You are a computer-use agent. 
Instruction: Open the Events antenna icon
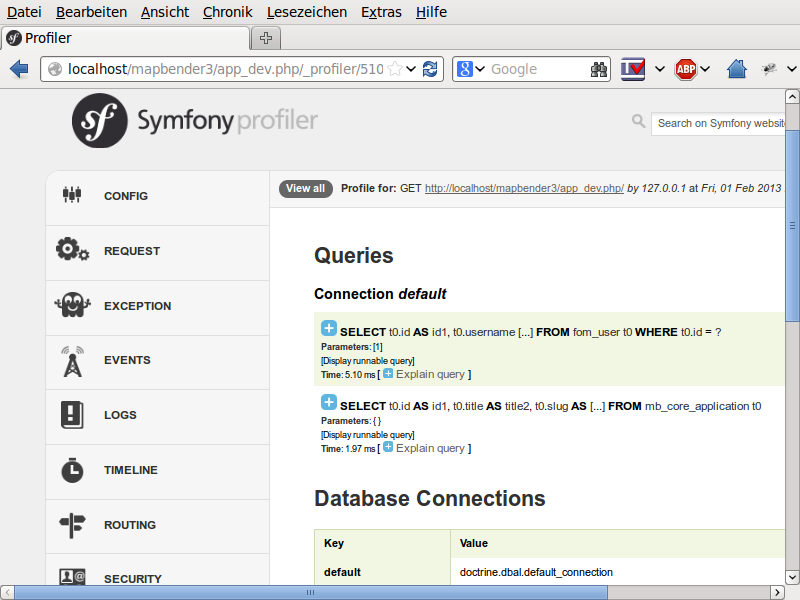(x=72, y=360)
